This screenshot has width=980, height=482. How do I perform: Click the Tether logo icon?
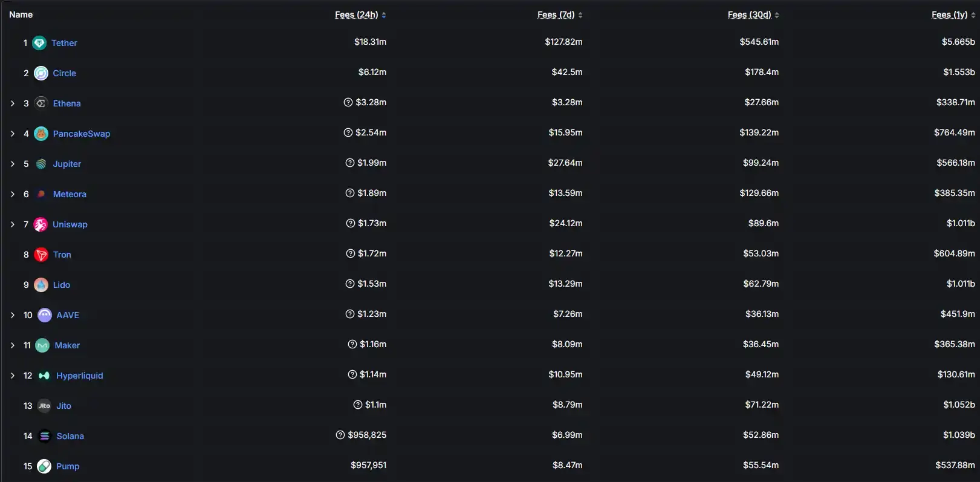pyautogui.click(x=39, y=43)
